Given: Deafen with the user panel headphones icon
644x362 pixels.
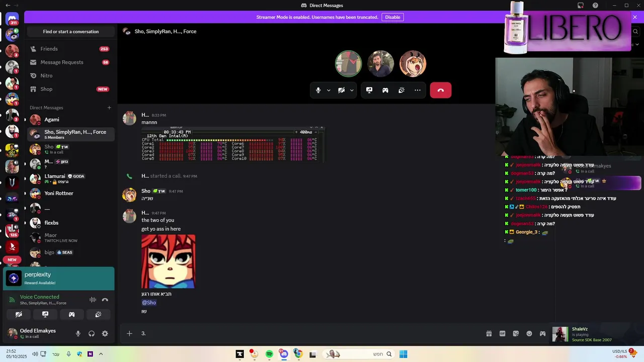Looking at the screenshot, I should (92, 333).
